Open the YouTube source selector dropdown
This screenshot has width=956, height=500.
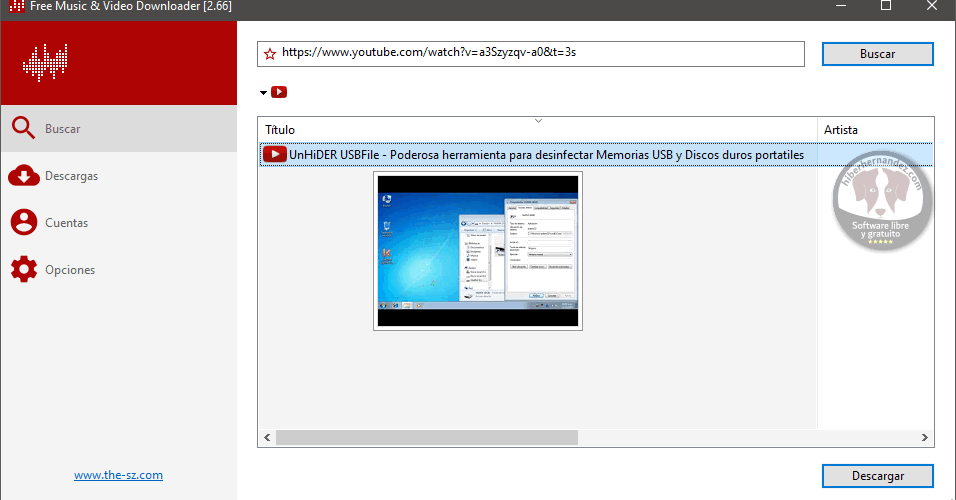click(263, 93)
